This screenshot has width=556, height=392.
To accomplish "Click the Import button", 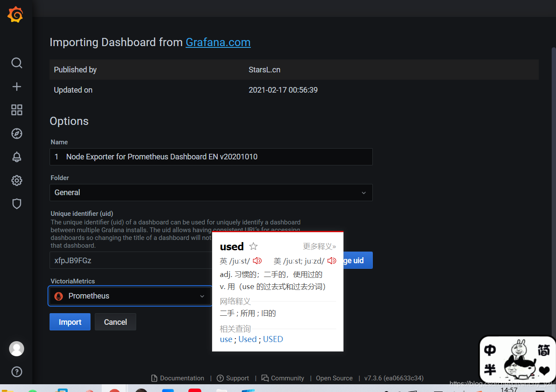I will (70, 322).
